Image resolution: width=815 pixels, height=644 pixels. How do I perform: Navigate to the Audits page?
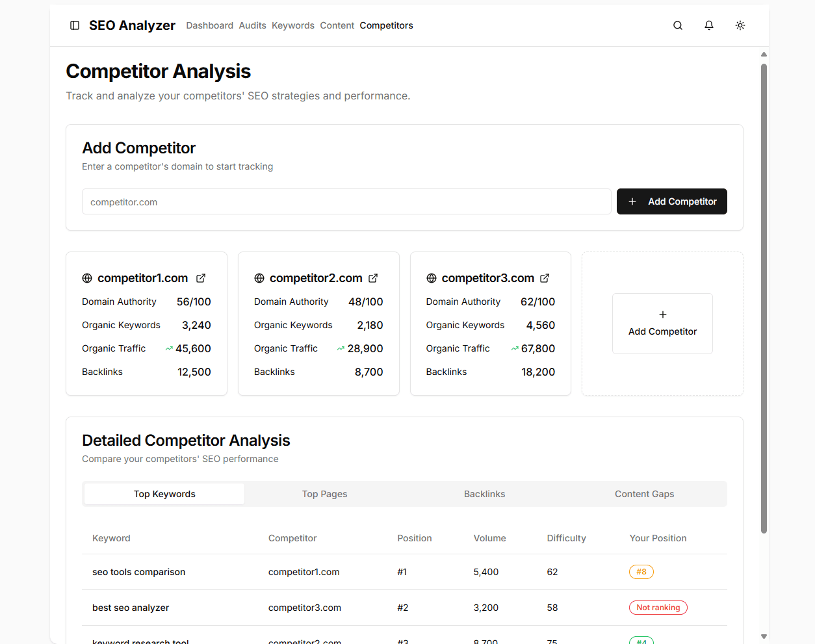pyautogui.click(x=252, y=25)
